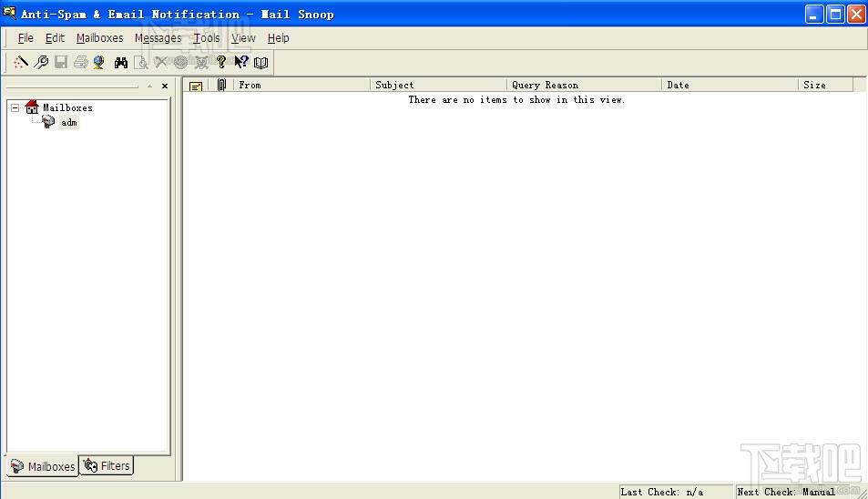Open the View menu

point(243,38)
